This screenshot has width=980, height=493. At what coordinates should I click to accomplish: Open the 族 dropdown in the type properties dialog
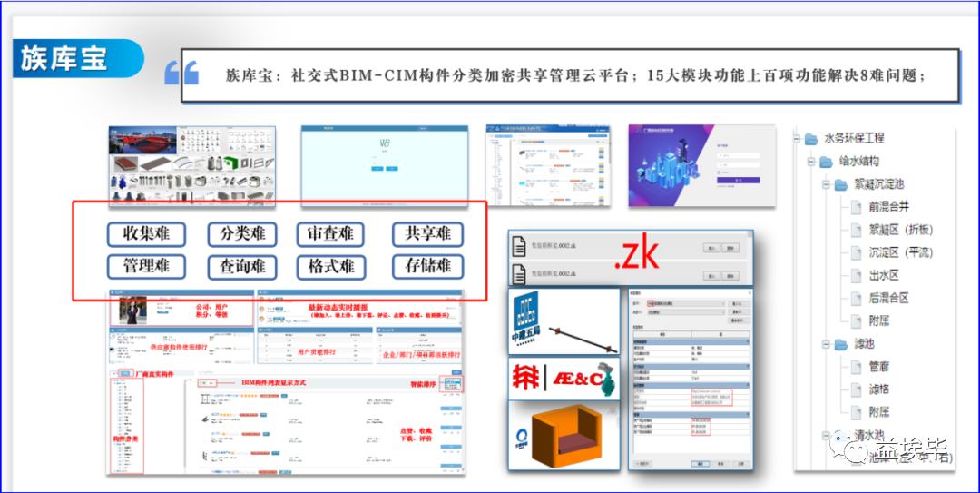pyautogui.click(x=686, y=303)
